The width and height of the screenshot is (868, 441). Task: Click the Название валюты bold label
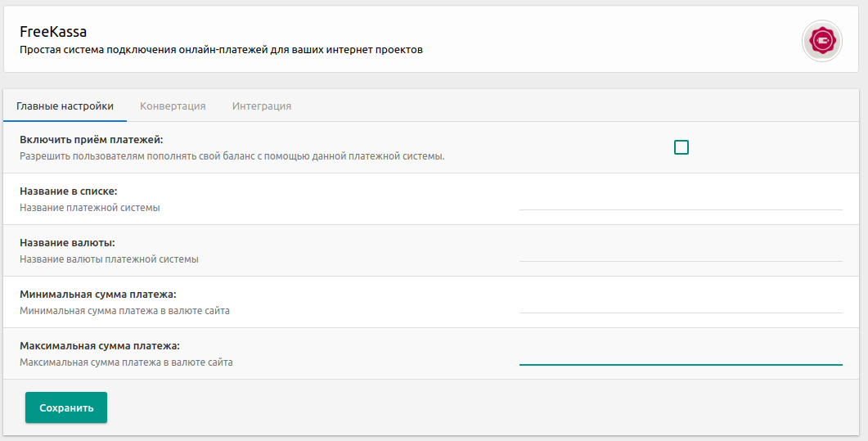tap(68, 242)
